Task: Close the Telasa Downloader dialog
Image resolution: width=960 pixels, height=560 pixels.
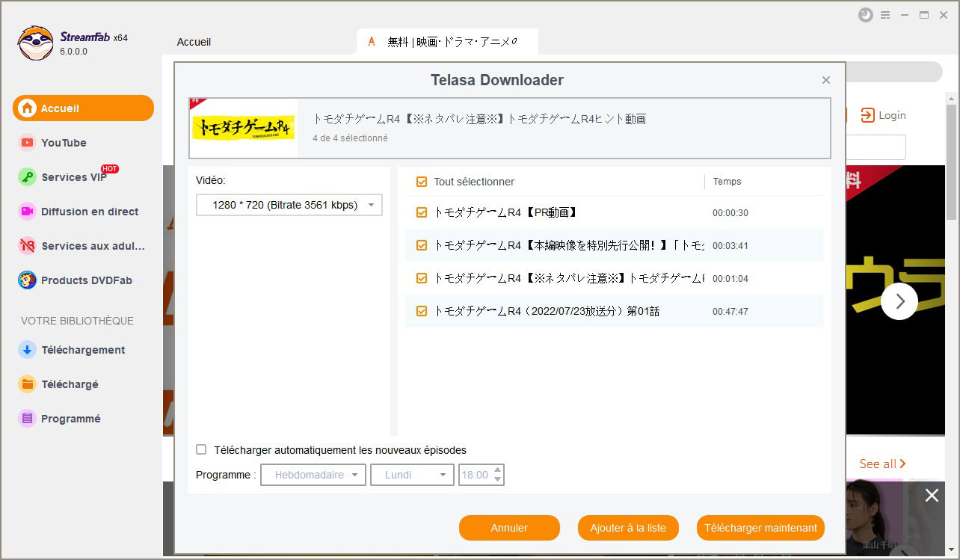Action: coord(826,80)
